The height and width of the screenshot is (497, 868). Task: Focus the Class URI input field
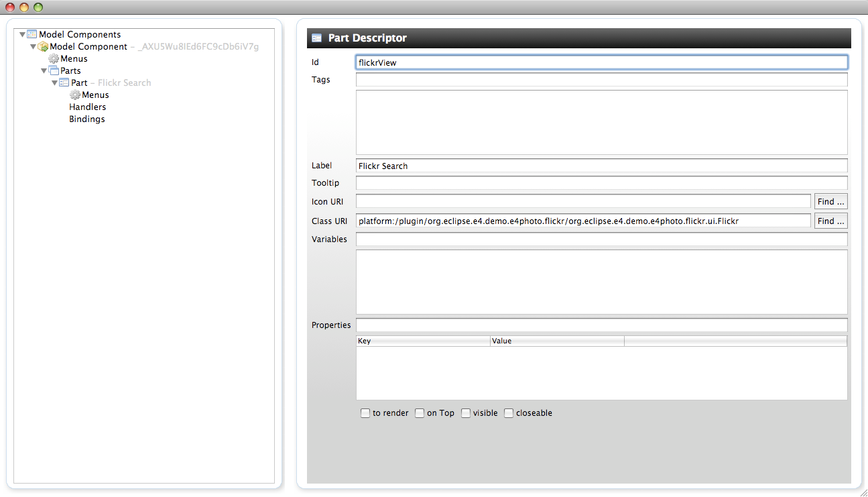point(583,221)
